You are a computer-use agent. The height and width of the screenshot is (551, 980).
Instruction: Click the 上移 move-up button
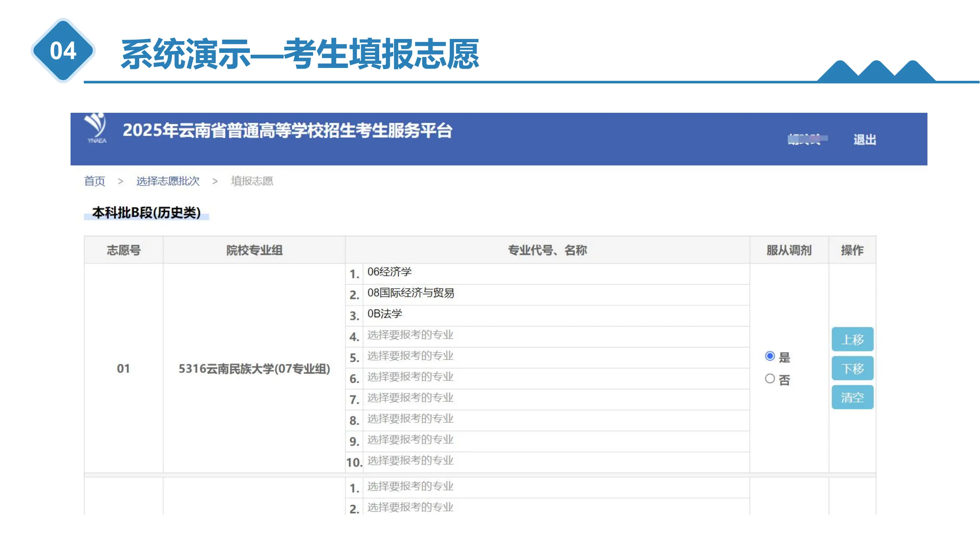coord(852,339)
